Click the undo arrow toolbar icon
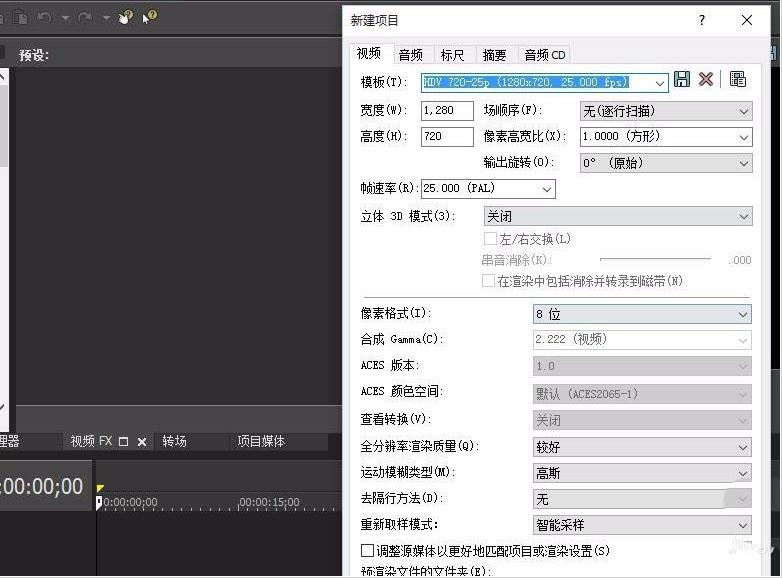This screenshot has width=782, height=578. pos(44,18)
